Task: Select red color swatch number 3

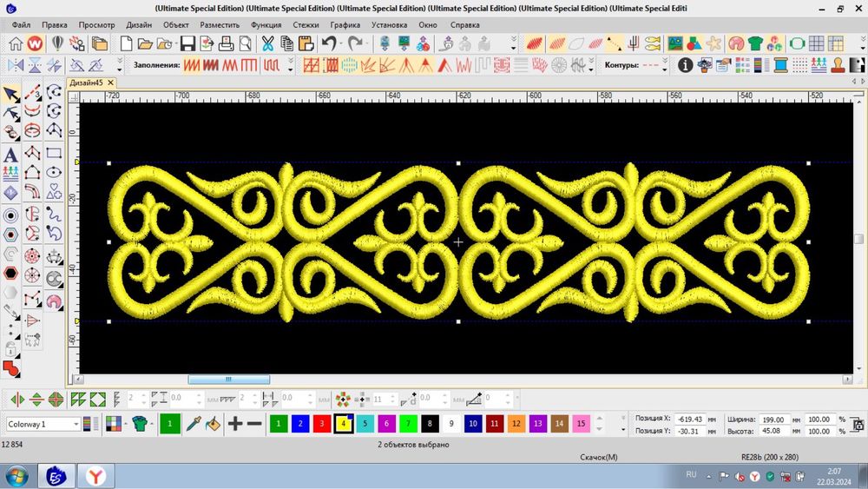Action: click(x=321, y=424)
